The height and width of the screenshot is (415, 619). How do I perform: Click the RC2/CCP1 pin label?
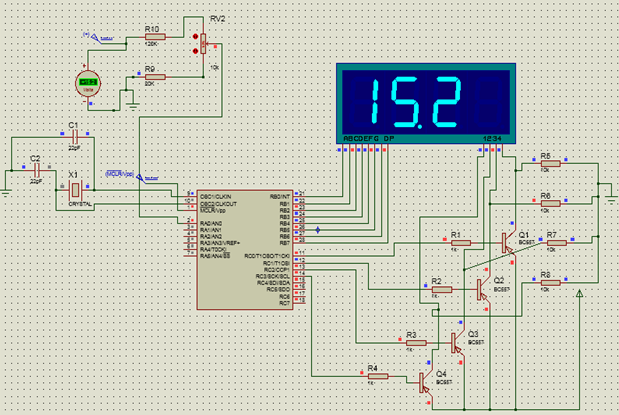(277, 270)
